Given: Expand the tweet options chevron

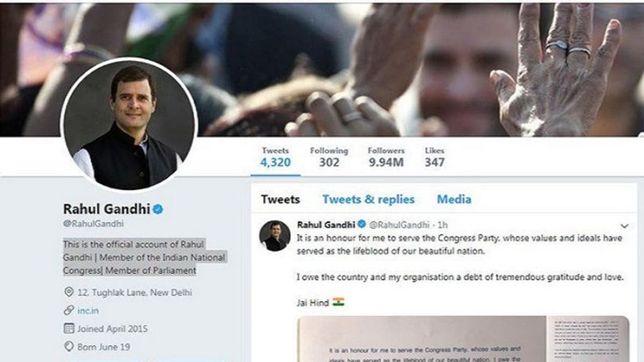Looking at the screenshot, I should click(624, 226).
